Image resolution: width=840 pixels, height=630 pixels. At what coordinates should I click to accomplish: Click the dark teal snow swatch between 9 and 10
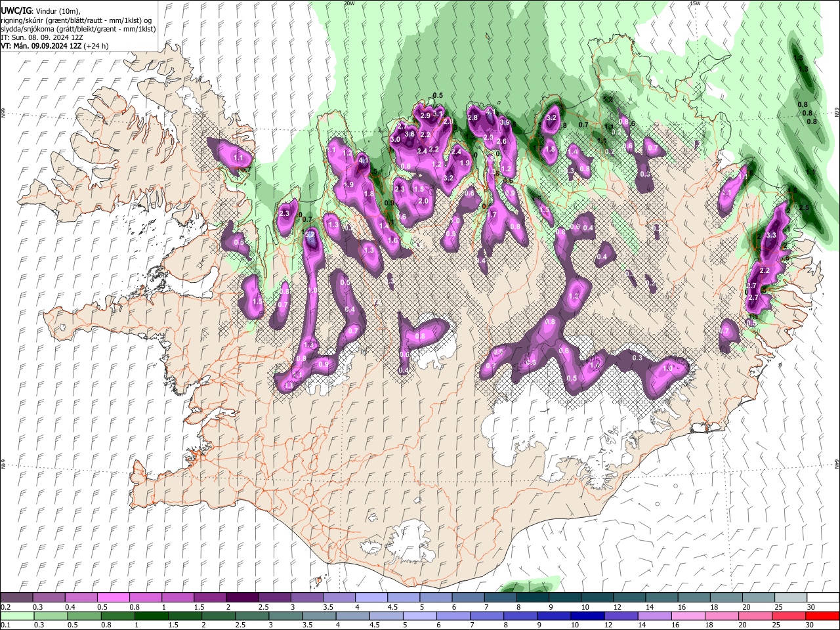click(564, 597)
